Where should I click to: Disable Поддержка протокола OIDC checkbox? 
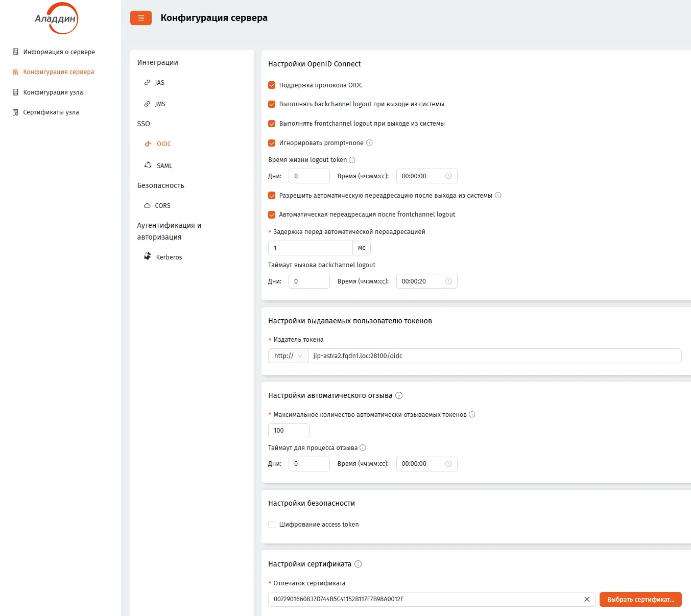[272, 85]
